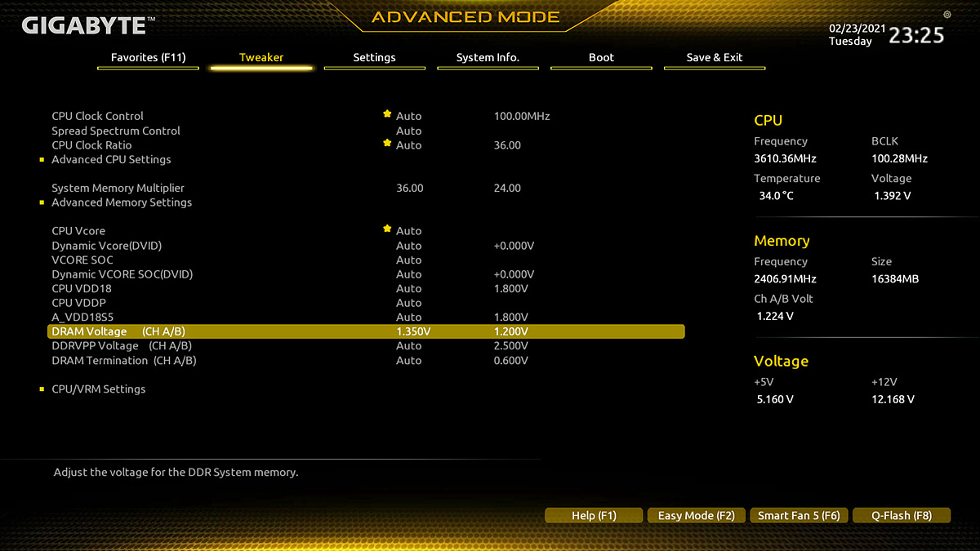The width and height of the screenshot is (980, 551).
Task: Click the 2.500V DDRVPP value
Action: 511,346
